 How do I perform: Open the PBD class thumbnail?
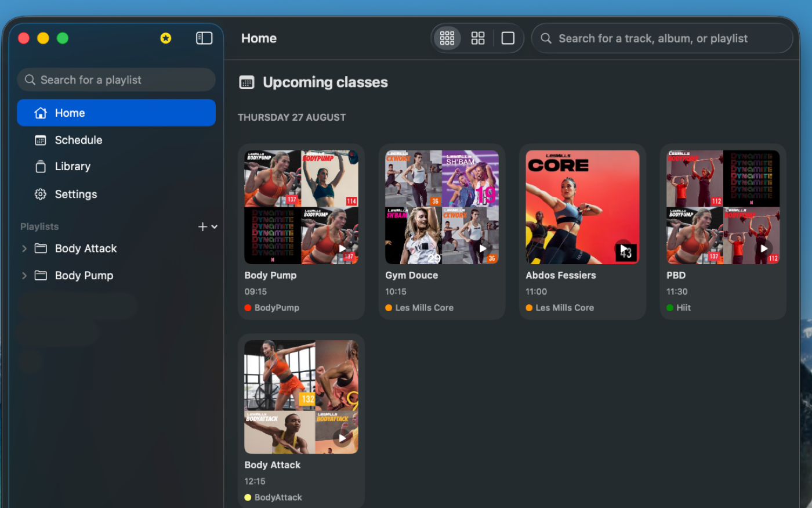click(x=723, y=207)
